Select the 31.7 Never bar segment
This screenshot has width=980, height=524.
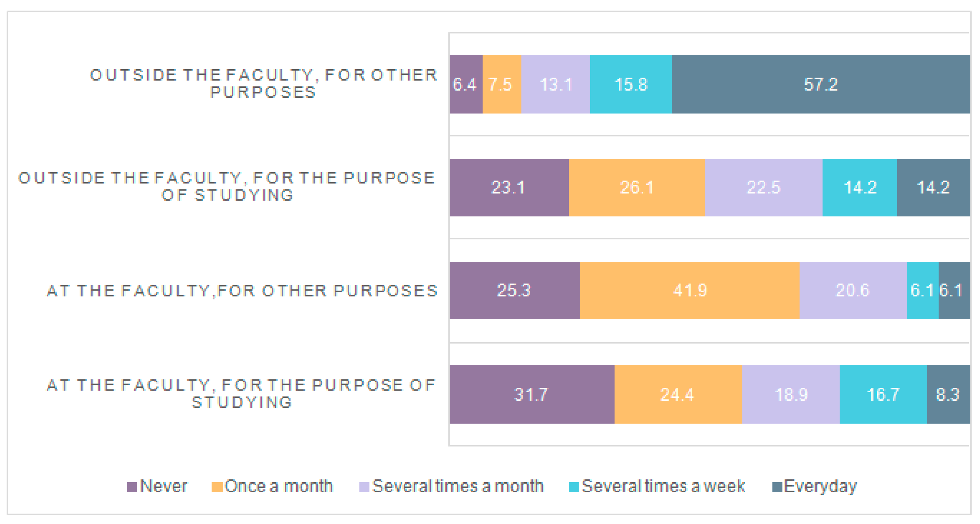point(532,394)
